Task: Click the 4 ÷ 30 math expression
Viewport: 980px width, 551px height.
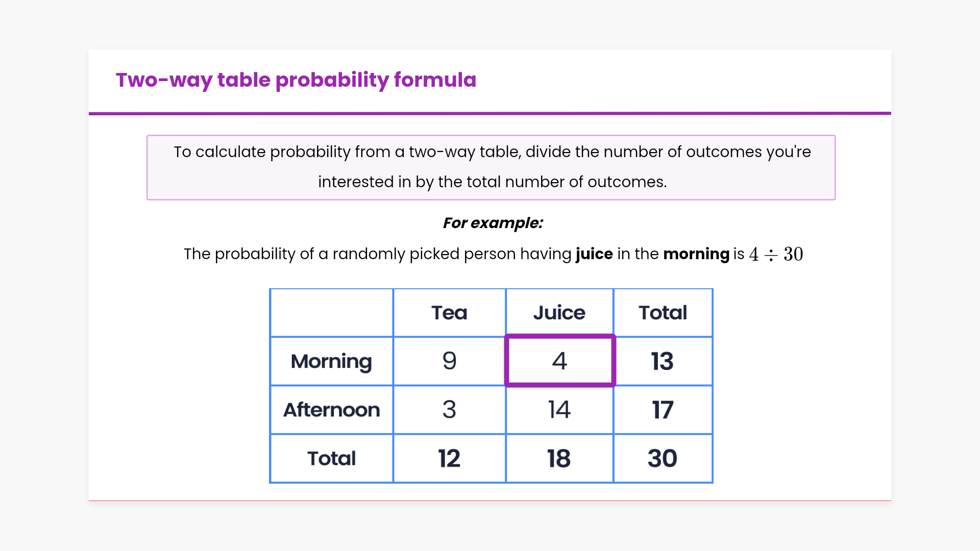Action: (x=776, y=254)
